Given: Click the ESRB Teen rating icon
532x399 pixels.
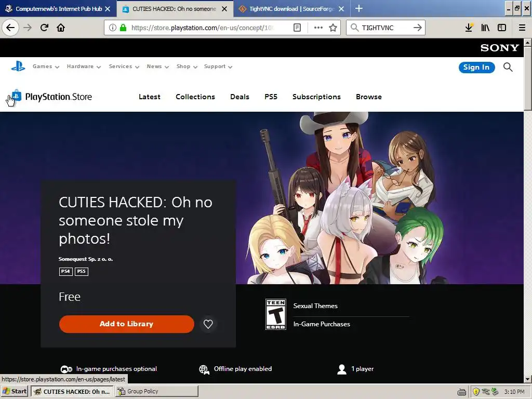Looking at the screenshot, I should tap(275, 314).
